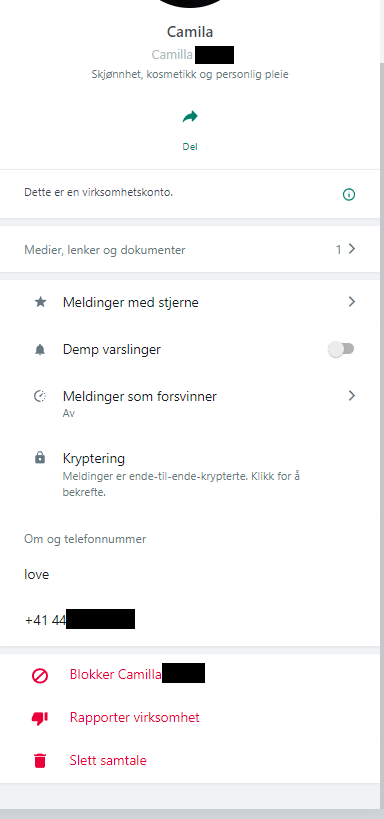Click the red block circle icon

[40, 676]
